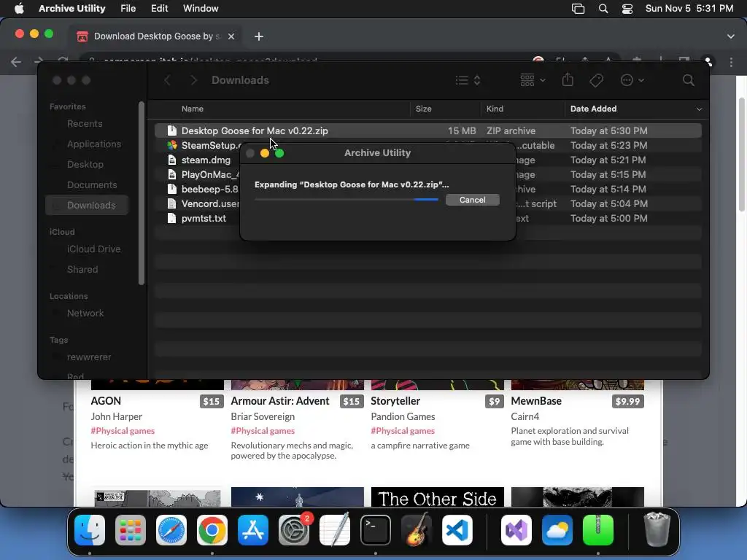Open Google Chrome from the Dock
The width and height of the screenshot is (747, 560).
[212, 530]
